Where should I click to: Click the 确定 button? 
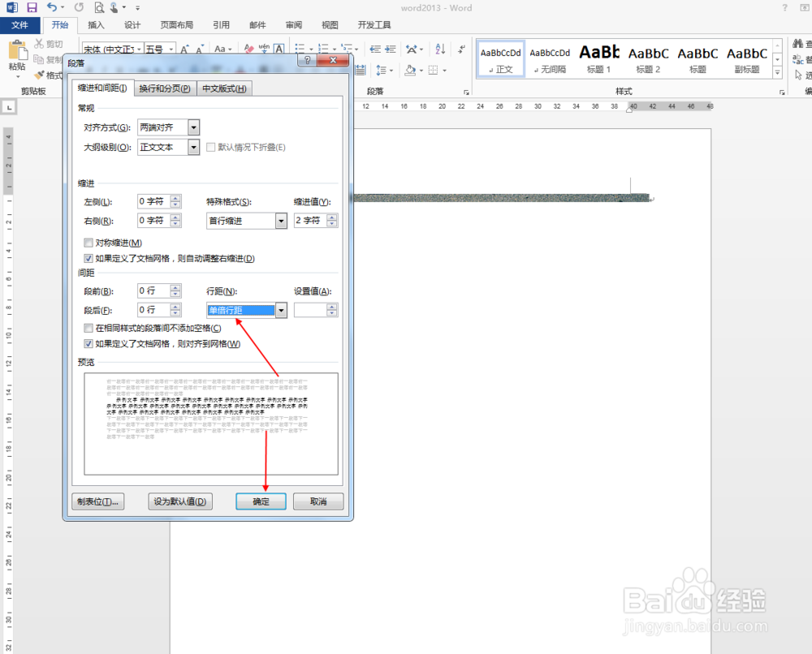coord(261,501)
